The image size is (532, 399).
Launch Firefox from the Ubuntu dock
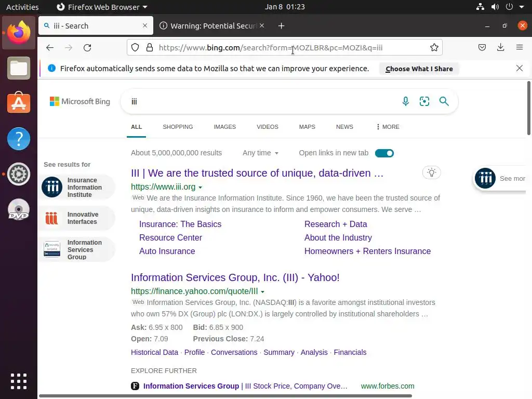(x=19, y=33)
